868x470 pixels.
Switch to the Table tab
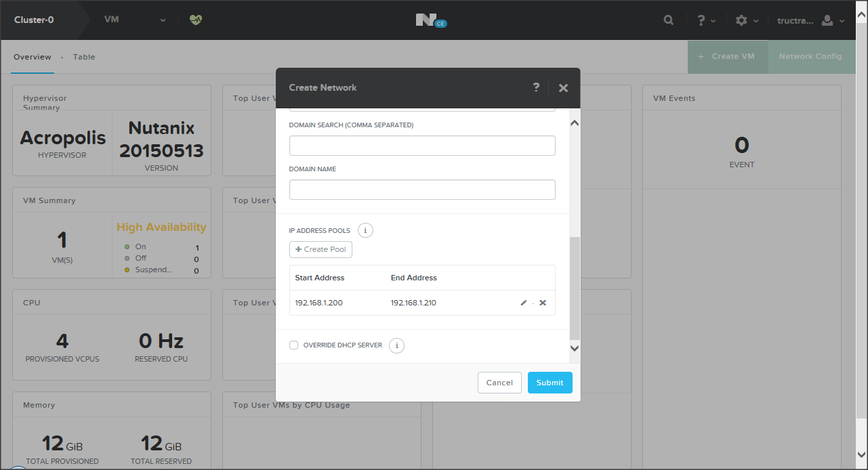(84, 57)
